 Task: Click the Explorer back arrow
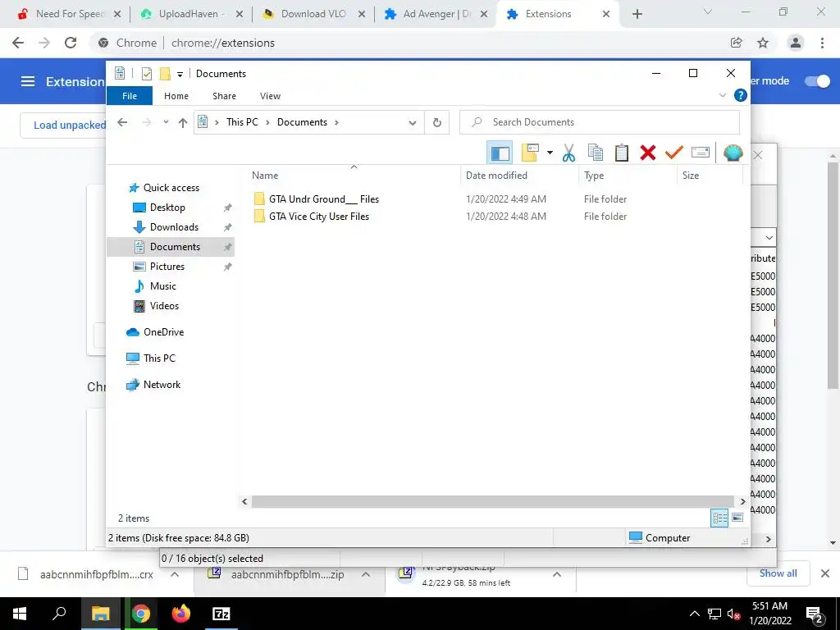click(122, 122)
